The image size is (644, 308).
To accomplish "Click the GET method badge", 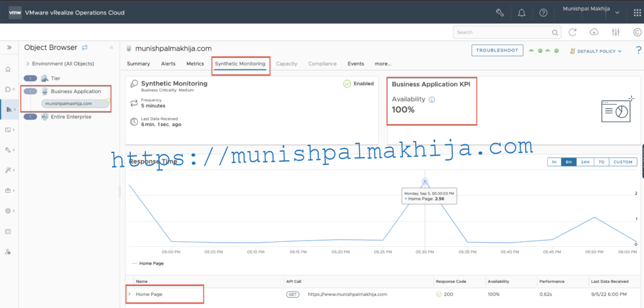I will pyautogui.click(x=293, y=294).
